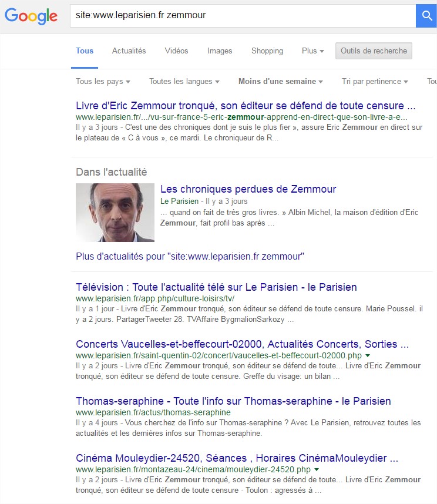Expand arrow next to mouleydier-24520.php URL
The height and width of the screenshot is (504, 437).
point(317,469)
